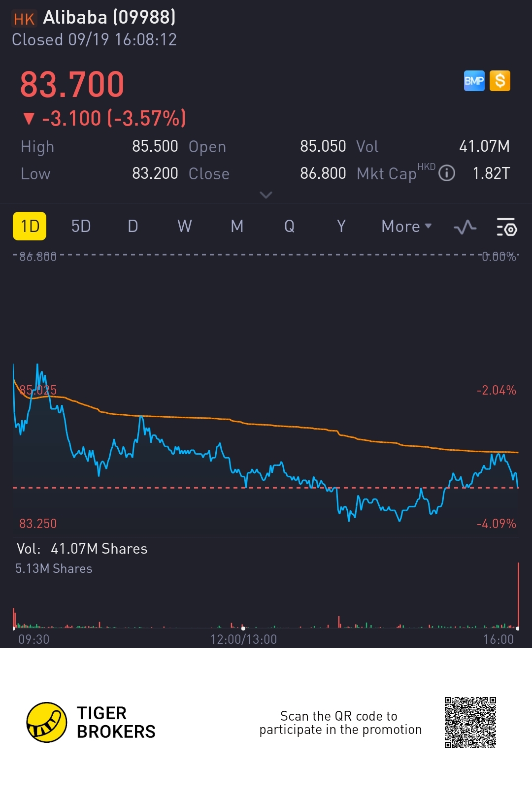
Task: Expand more quote details chevron
Action: (266, 195)
